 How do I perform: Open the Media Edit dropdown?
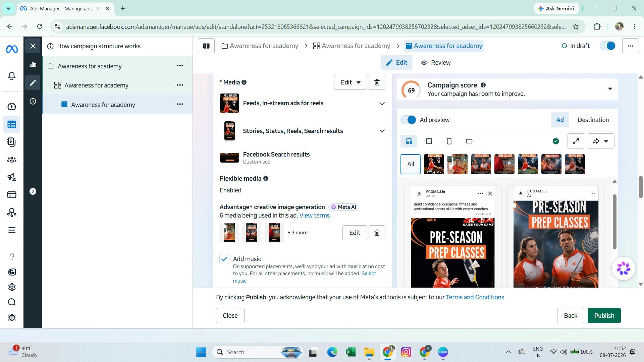pyautogui.click(x=351, y=82)
